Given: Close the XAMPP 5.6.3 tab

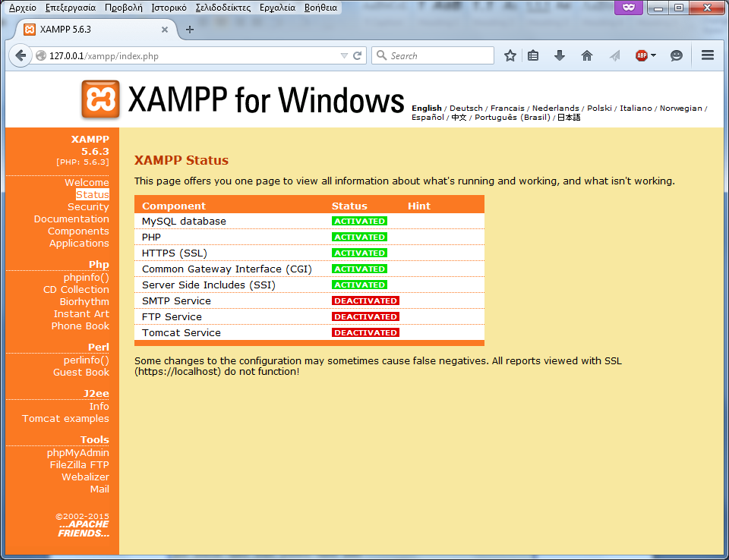Looking at the screenshot, I should tap(165, 30).
